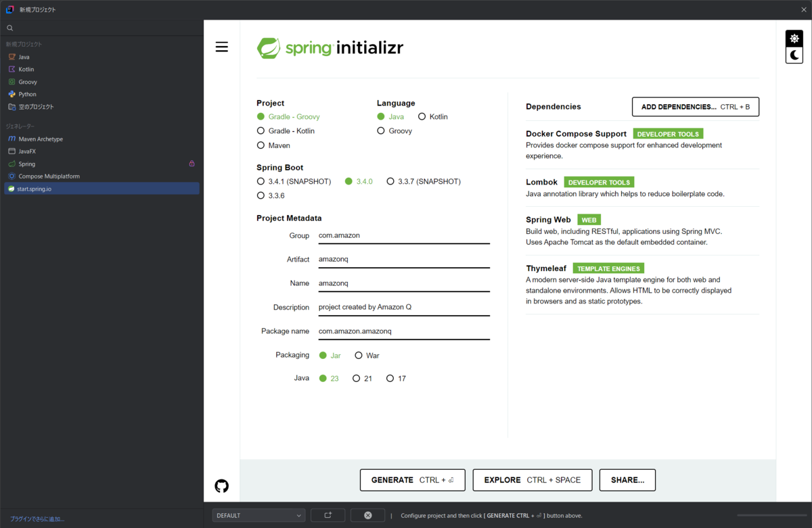Click the GENERATE button
This screenshot has height=528, width=812.
tap(412, 480)
